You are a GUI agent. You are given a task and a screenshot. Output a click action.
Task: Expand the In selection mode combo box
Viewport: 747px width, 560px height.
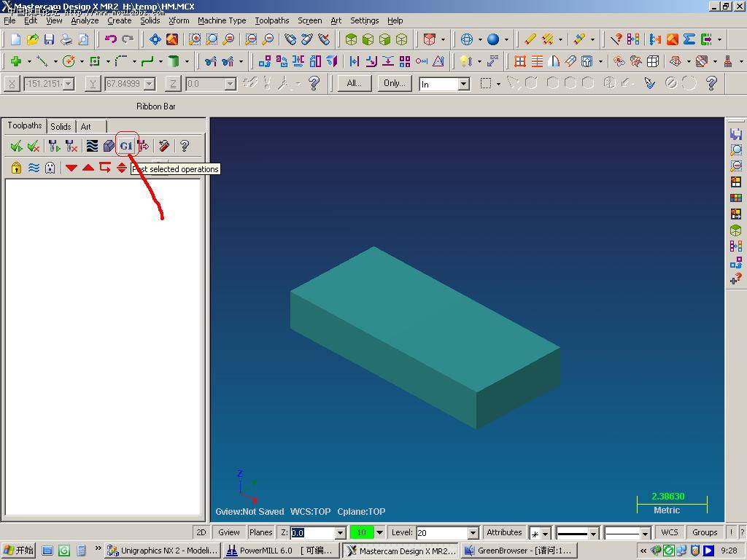coord(463,85)
